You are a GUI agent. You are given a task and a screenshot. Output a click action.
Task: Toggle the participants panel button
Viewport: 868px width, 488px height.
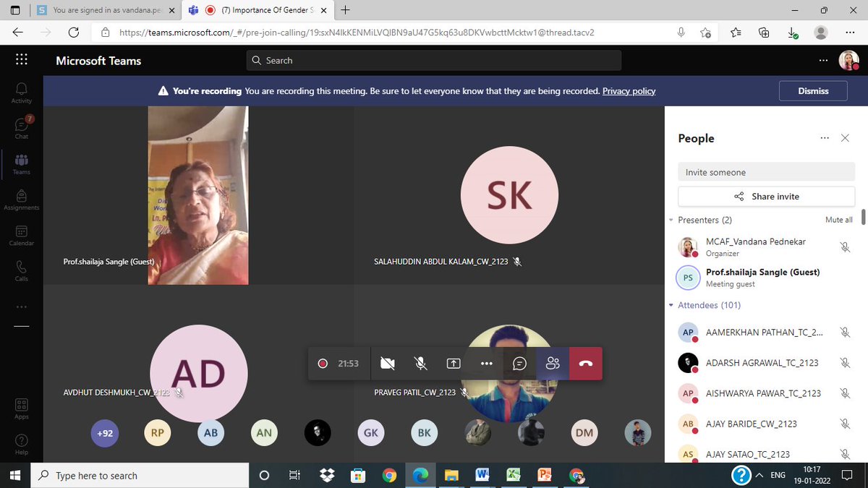pyautogui.click(x=553, y=364)
